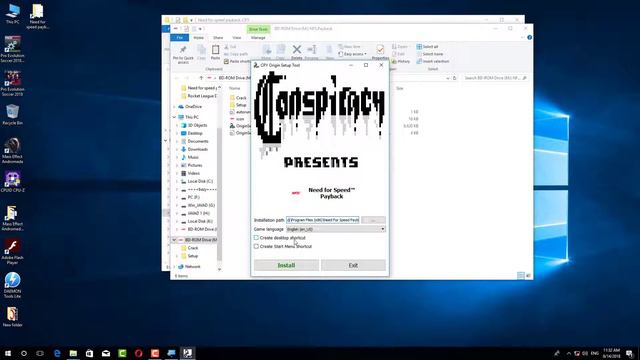The height and width of the screenshot is (360, 640).
Task: Click the Explorer help icon
Action: pos(529,38)
